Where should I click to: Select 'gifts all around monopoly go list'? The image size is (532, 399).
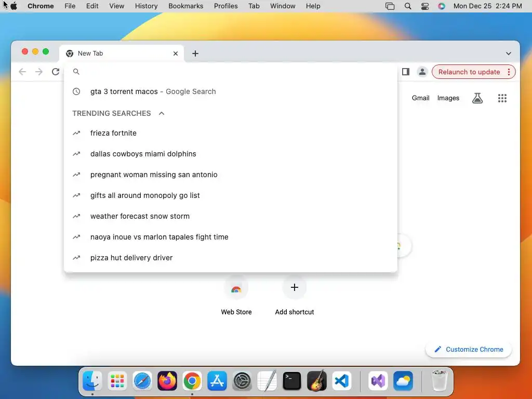point(231,195)
